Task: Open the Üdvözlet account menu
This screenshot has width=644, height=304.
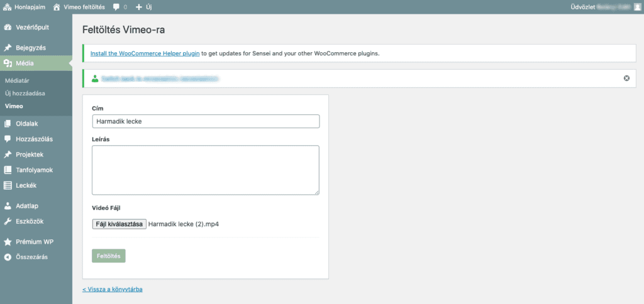Action: coord(606,7)
